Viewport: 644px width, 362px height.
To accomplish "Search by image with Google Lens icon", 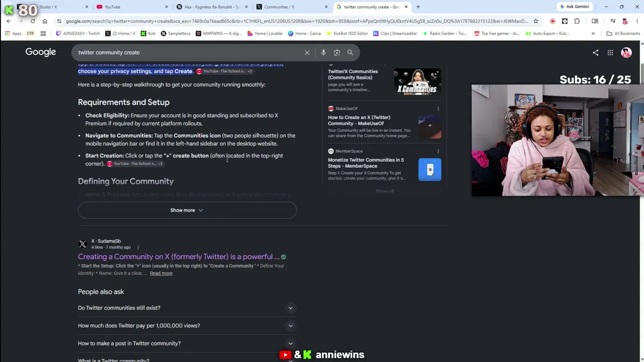I will coord(337,52).
